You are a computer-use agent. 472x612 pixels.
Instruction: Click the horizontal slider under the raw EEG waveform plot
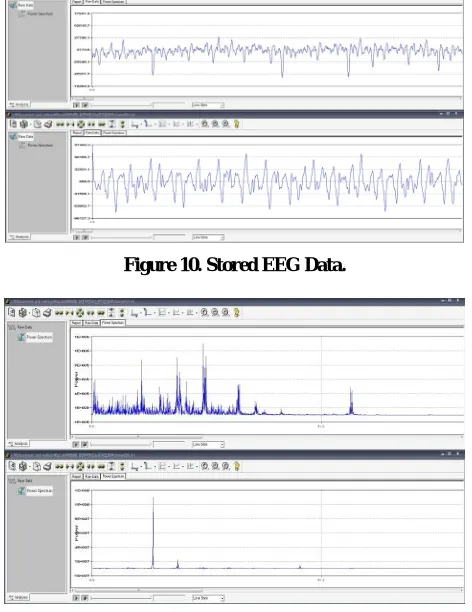point(121,237)
